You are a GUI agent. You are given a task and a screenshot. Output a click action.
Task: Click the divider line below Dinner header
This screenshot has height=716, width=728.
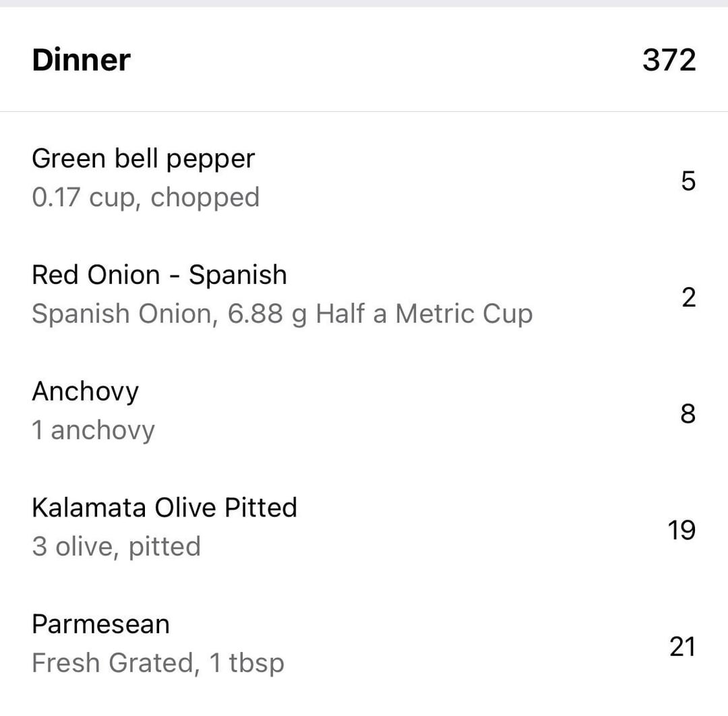pyautogui.click(x=364, y=111)
